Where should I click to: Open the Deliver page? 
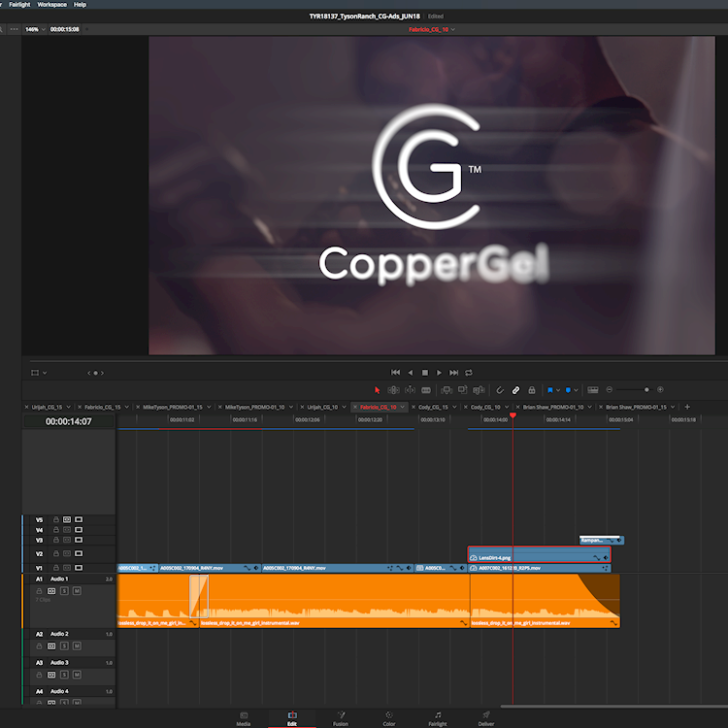486,718
